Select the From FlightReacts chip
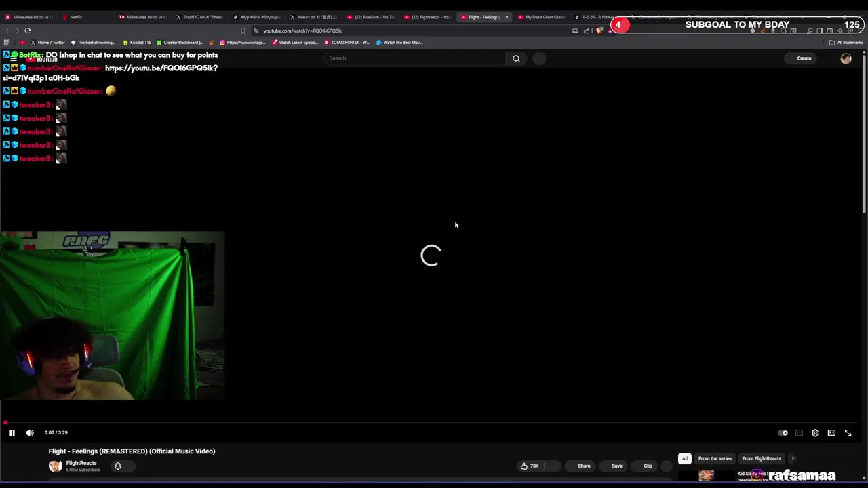 [x=762, y=458]
